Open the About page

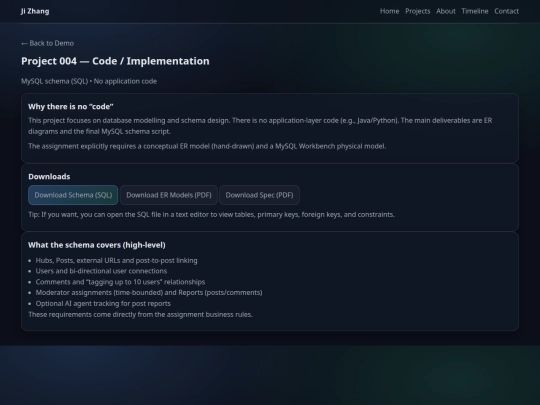pos(446,11)
